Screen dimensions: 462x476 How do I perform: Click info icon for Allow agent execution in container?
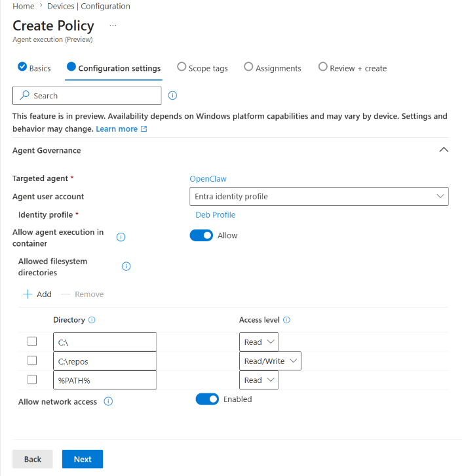click(x=121, y=237)
